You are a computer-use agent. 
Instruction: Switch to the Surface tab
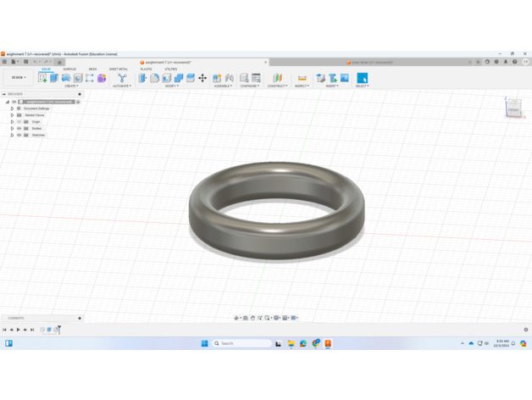tap(69, 69)
